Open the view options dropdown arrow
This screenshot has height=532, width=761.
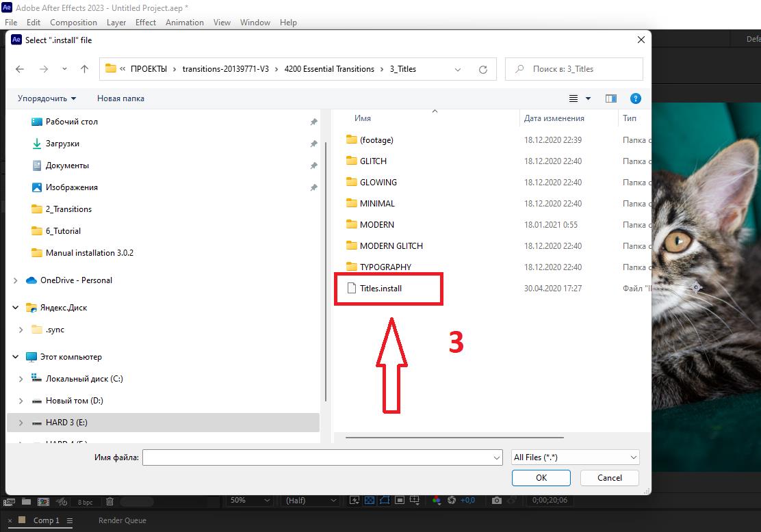coord(589,98)
